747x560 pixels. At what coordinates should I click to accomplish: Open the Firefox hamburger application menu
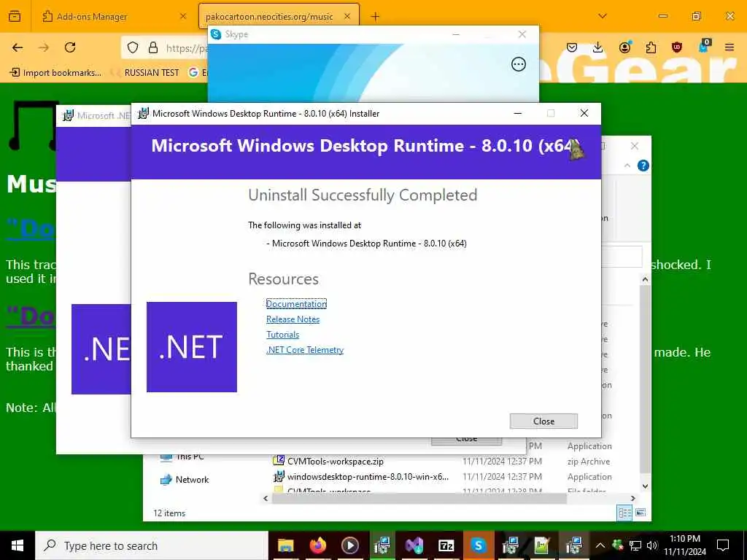[x=729, y=47]
